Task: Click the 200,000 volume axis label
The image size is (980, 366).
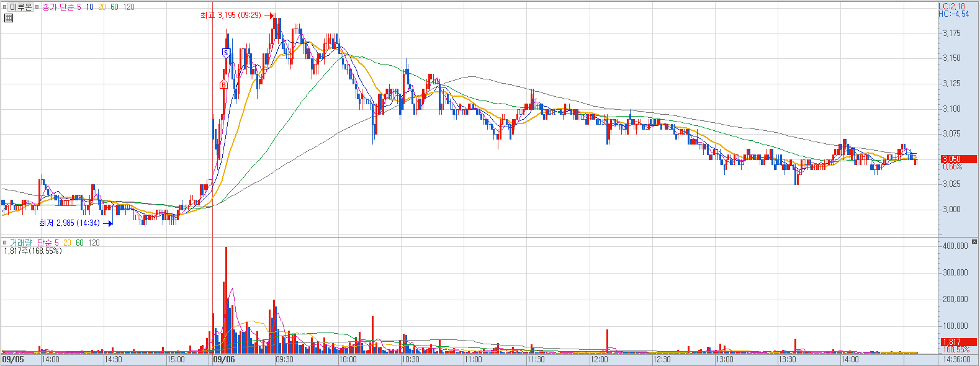Action: [x=955, y=299]
